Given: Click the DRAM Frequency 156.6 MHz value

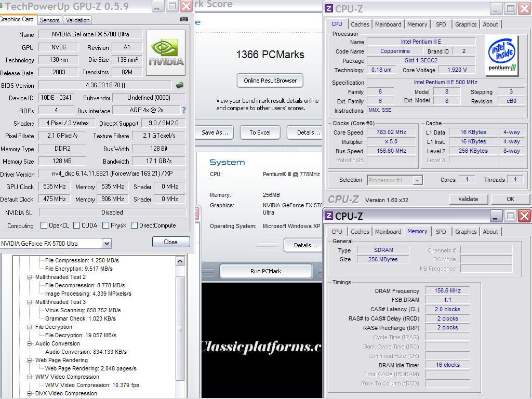Looking at the screenshot, I should pyautogui.click(x=447, y=291).
